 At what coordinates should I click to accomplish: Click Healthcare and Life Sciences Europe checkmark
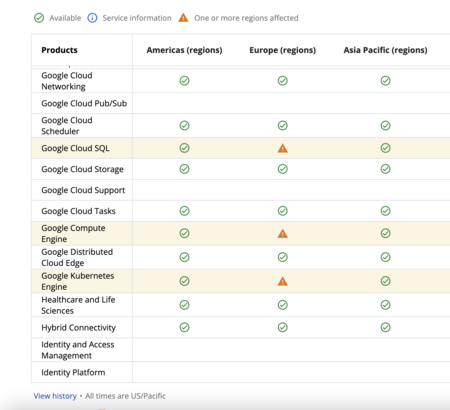tap(283, 305)
